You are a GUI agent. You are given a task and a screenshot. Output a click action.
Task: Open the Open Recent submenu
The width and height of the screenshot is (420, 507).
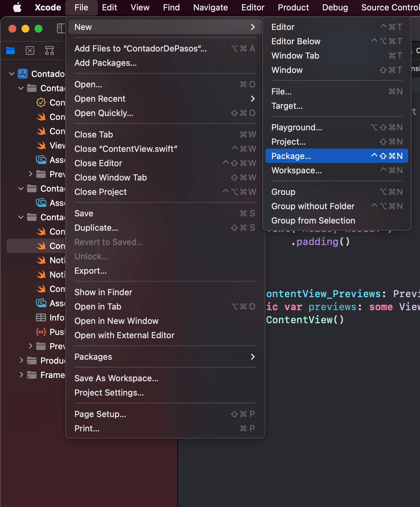pyautogui.click(x=165, y=99)
